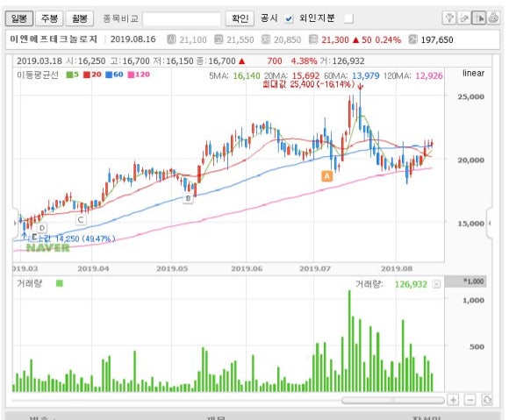Click the blue 60-day MA swatch
This screenshot has height=420, width=509.
click(x=109, y=75)
